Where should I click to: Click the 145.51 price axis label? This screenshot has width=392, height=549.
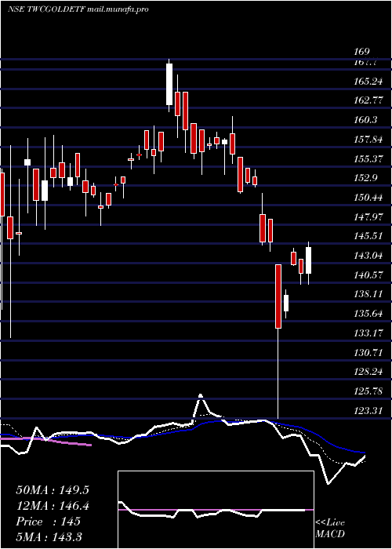click(369, 236)
